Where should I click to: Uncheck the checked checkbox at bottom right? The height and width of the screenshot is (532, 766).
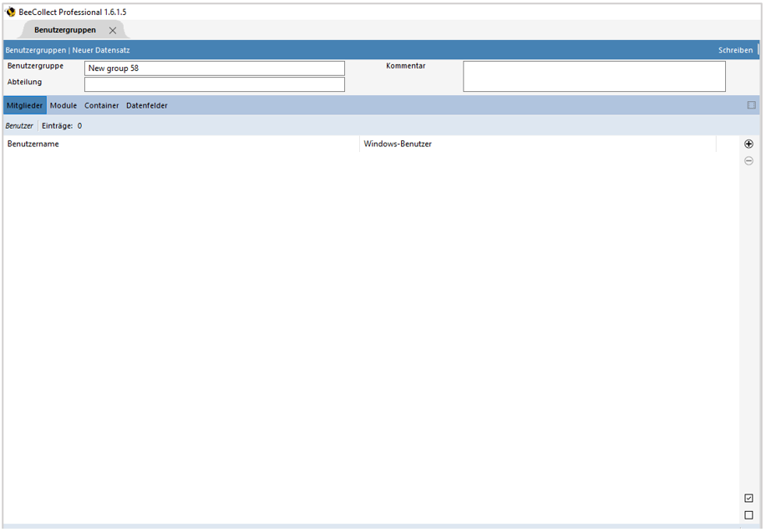click(748, 497)
